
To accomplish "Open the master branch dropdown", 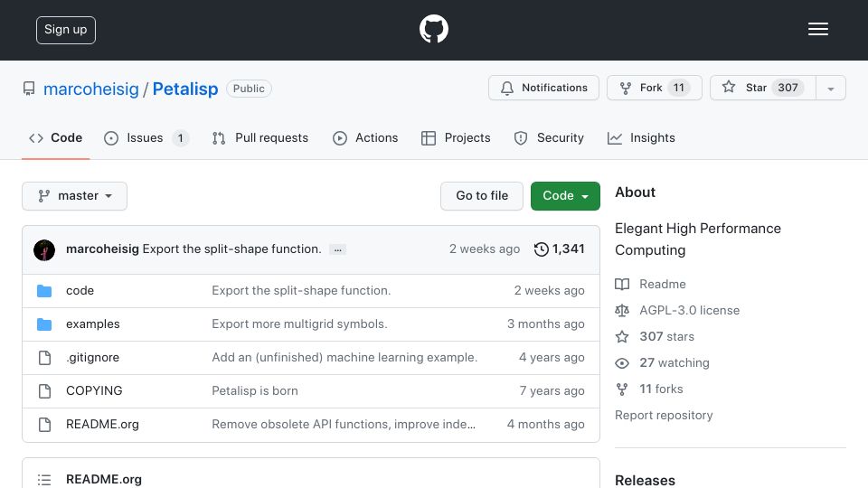I will (x=75, y=196).
